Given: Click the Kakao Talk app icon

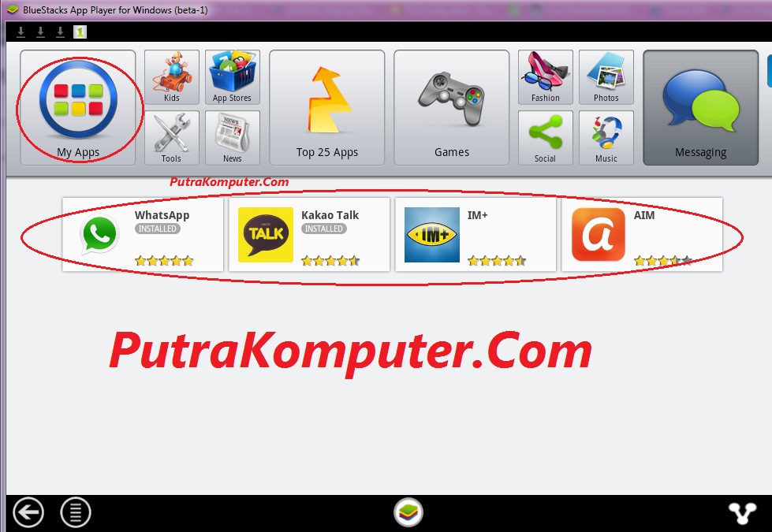Looking at the screenshot, I should [x=266, y=235].
